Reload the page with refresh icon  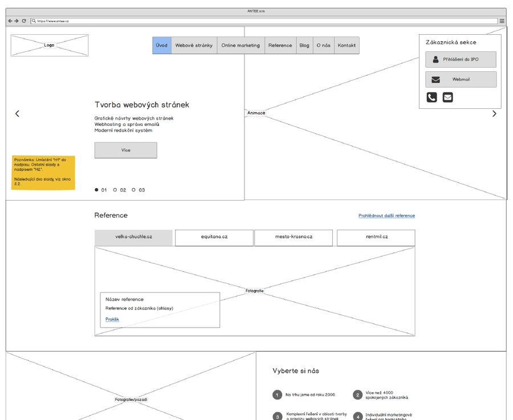point(24,21)
